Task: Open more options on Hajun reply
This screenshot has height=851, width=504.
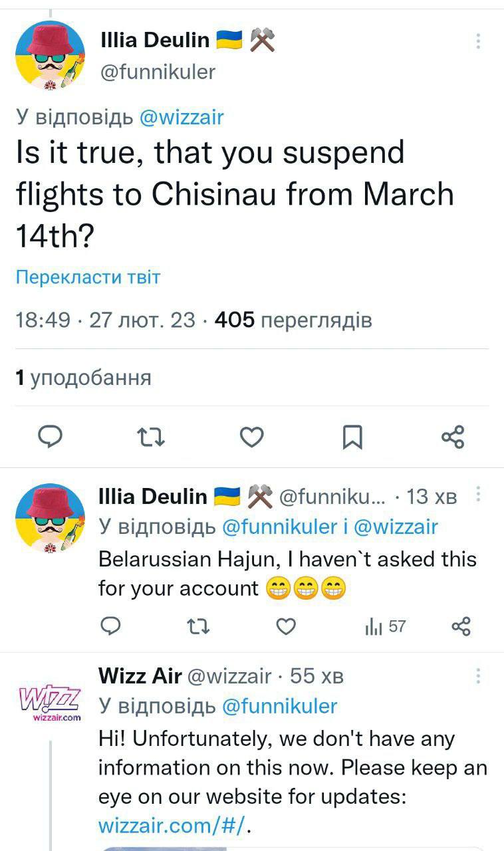Action: (478, 496)
